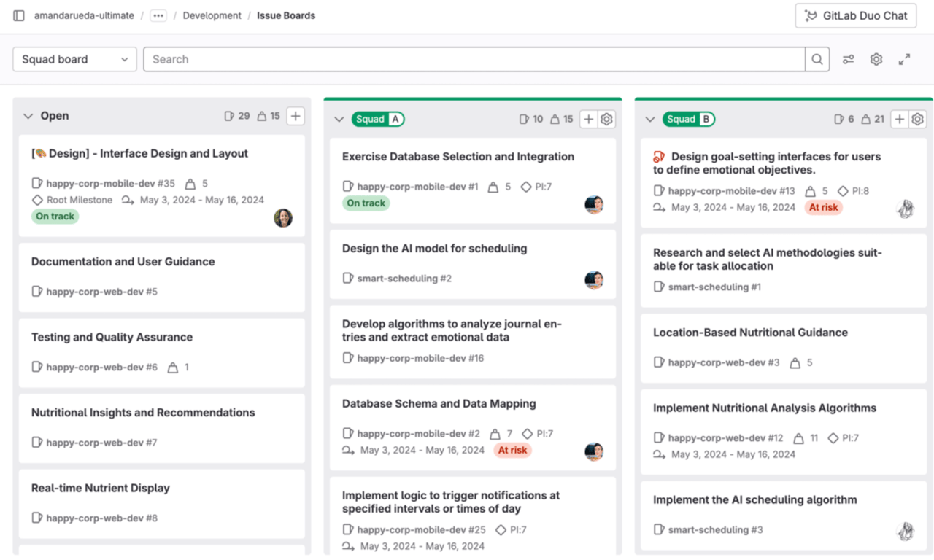Expand the board to fullscreen
Screen dimensions: 934x560
tap(904, 59)
